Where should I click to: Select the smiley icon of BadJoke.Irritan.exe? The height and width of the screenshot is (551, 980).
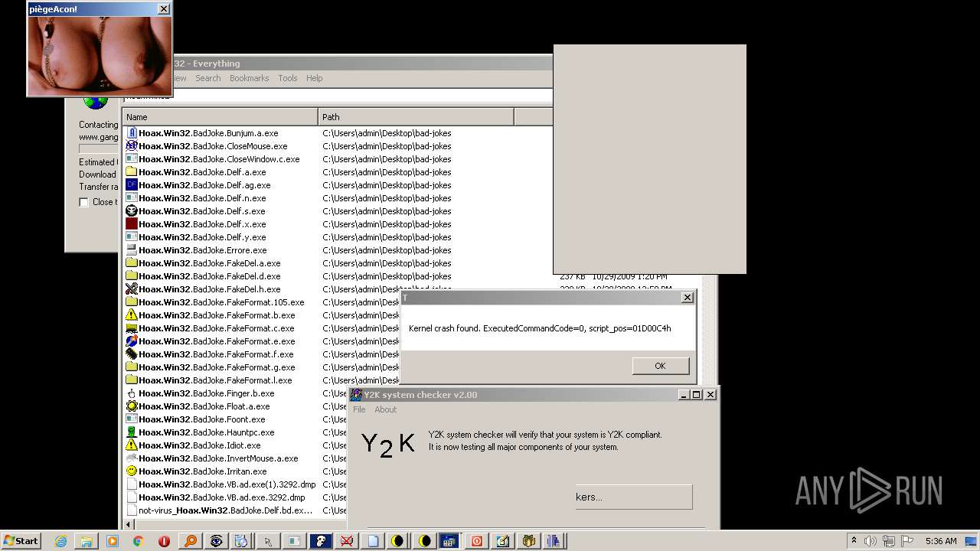pos(132,471)
